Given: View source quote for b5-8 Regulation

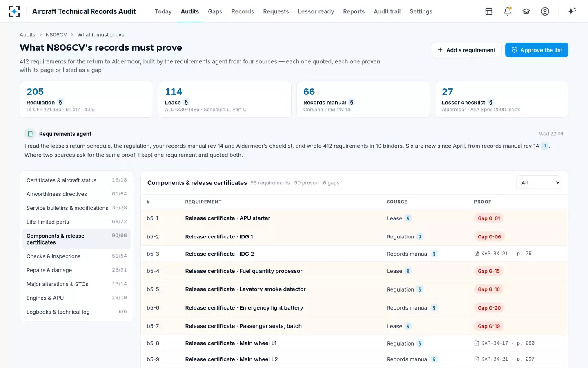Looking at the screenshot, I should (x=420, y=343).
